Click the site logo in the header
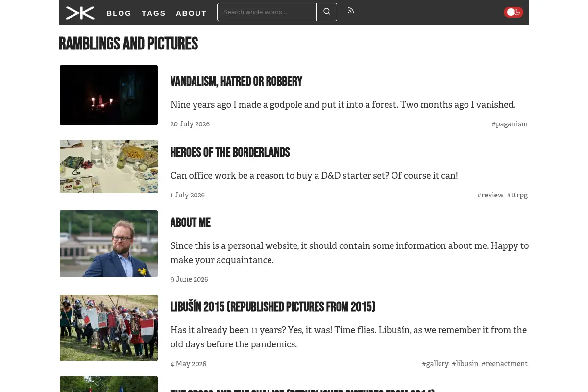The width and height of the screenshot is (588, 392). tap(80, 13)
